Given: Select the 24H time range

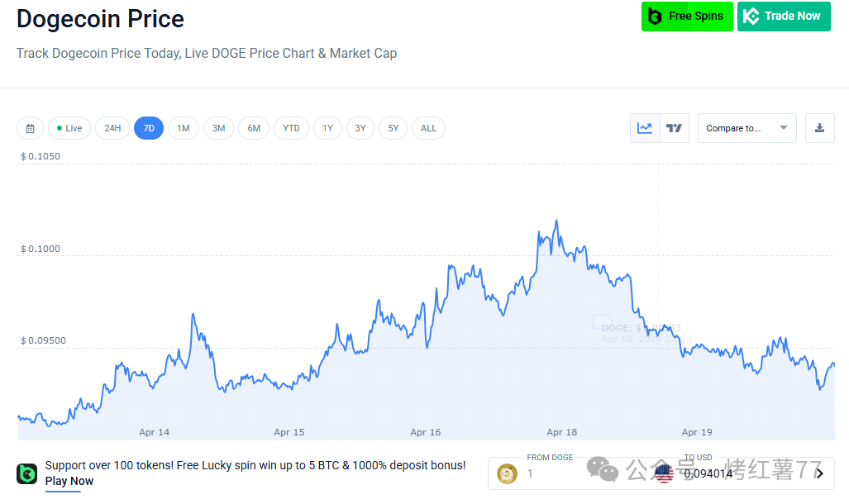Looking at the screenshot, I should 112,128.
